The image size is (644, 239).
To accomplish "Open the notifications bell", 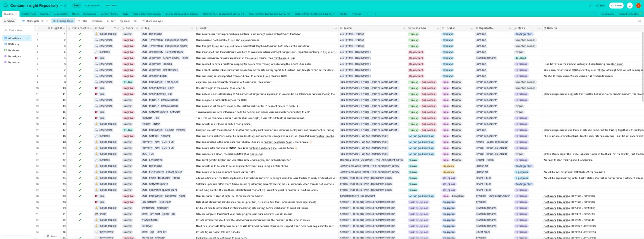I will (x=630, y=6).
